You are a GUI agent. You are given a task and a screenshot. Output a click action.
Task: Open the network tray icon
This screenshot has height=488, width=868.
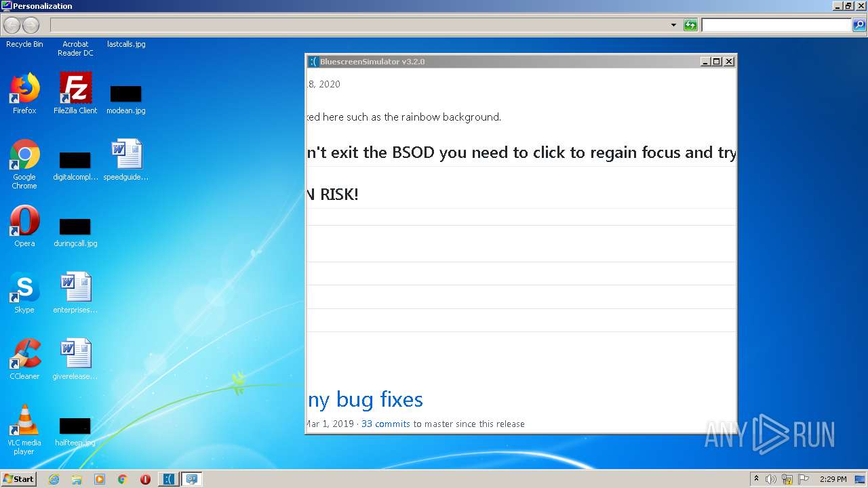point(787,479)
